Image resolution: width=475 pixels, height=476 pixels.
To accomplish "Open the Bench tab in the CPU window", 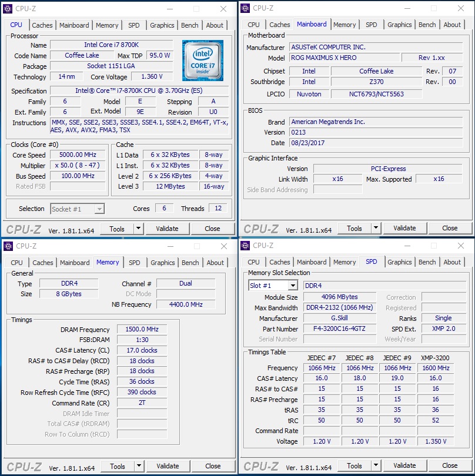I will point(190,25).
